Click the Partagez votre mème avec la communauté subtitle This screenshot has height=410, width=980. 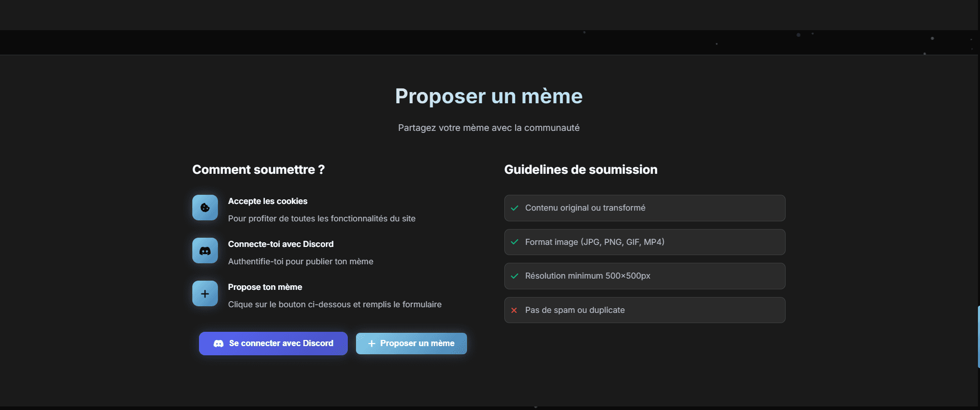488,128
